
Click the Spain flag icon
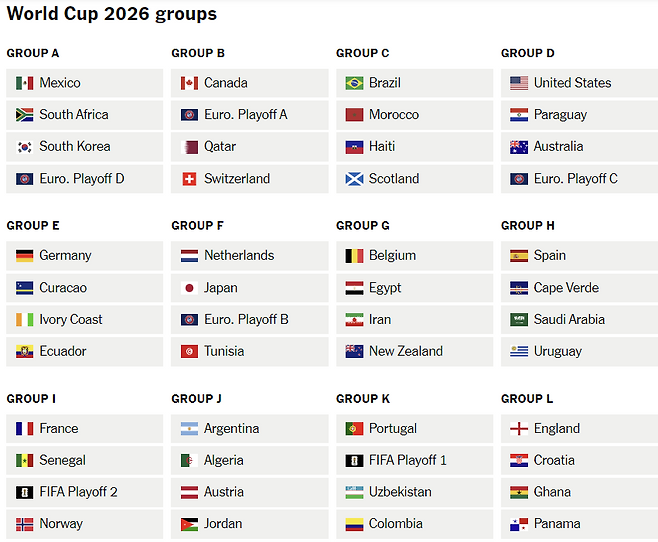pyautogui.click(x=519, y=256)
